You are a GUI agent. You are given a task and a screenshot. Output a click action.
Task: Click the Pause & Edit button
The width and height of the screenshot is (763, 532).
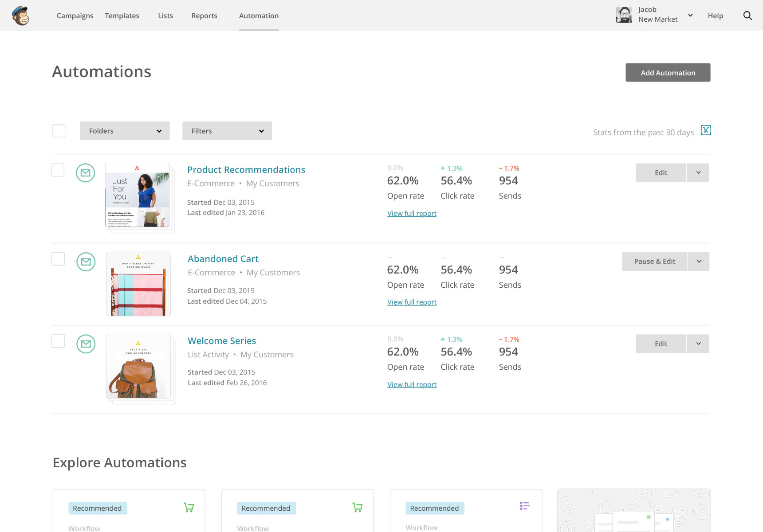point(654,262)
